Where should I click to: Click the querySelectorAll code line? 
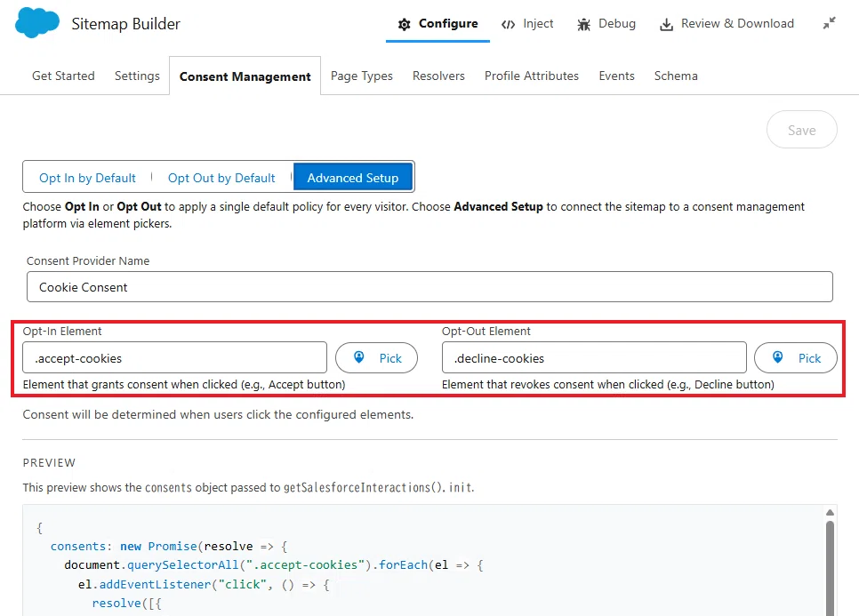click(x=274, y=564)
